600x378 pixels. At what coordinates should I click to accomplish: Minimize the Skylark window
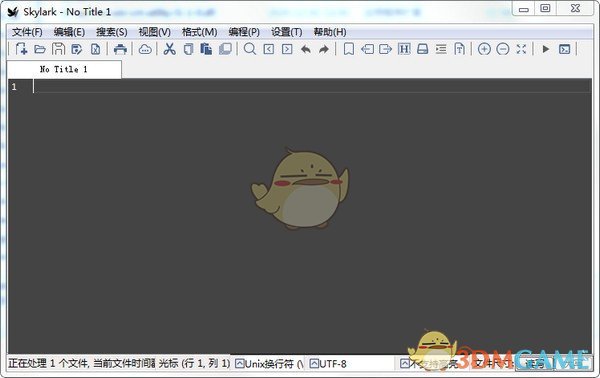pos(524,9)
